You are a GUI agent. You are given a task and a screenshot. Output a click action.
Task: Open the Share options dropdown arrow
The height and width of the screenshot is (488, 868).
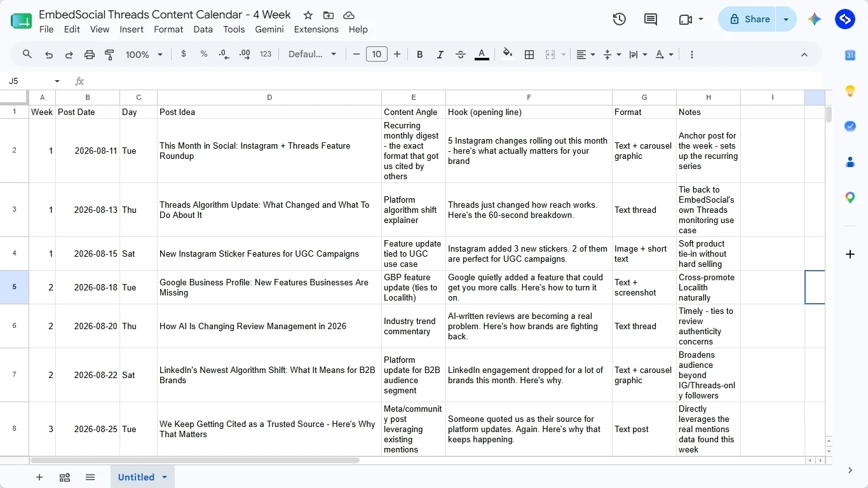click(786, 19)
